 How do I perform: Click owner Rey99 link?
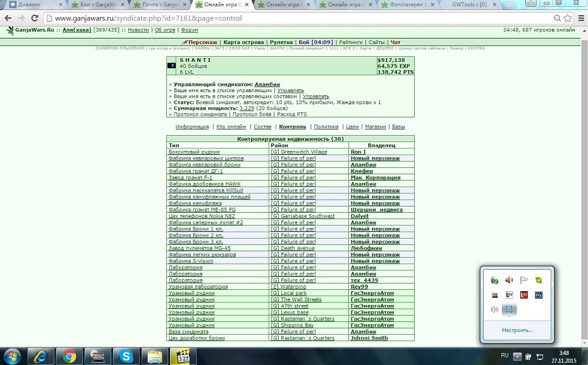coord(359,287)
